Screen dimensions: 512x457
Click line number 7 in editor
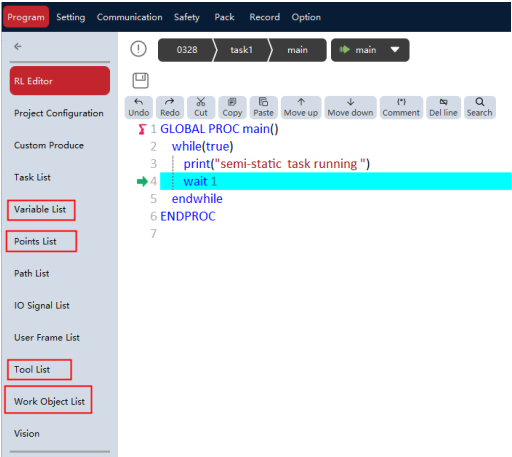point(153,234)
